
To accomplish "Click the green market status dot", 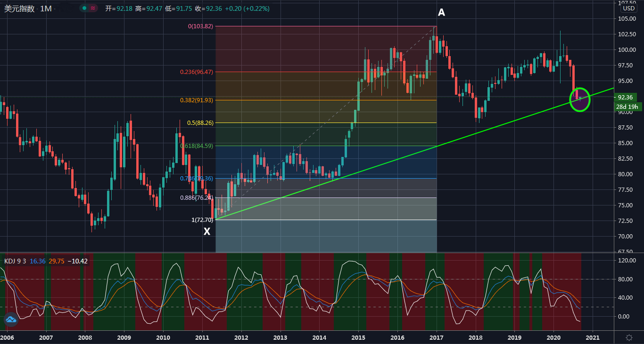I will click(84, 8).
